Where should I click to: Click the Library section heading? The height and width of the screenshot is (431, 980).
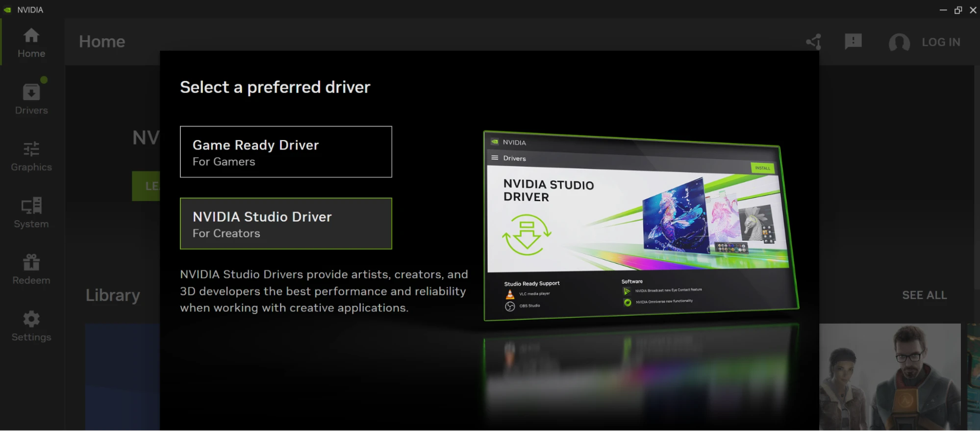(113, 295)
